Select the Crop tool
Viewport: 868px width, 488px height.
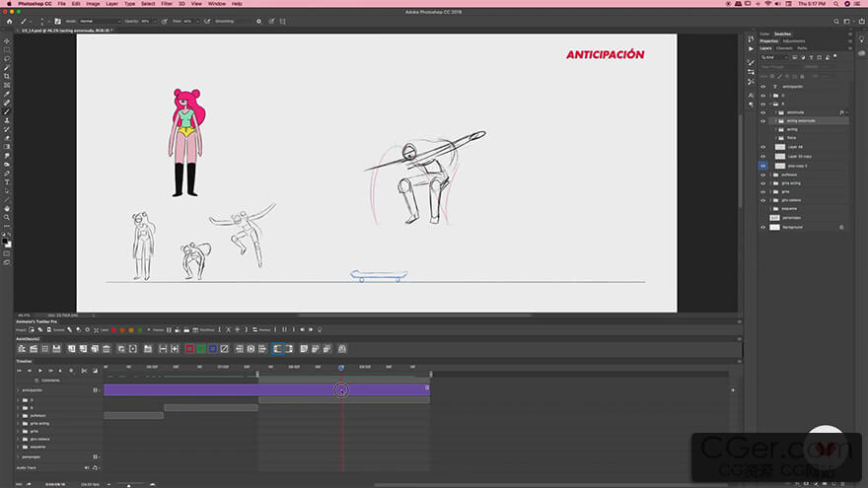coord(7,76)
